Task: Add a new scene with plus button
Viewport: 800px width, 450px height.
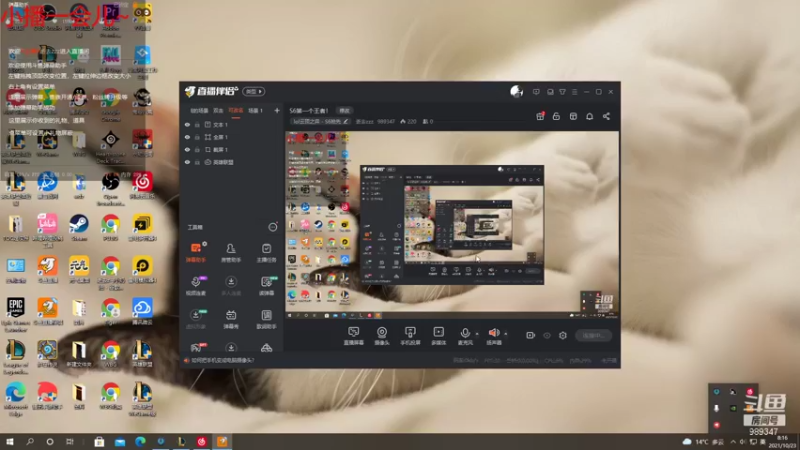Action: pyautogui.click(x=277, y=110)
